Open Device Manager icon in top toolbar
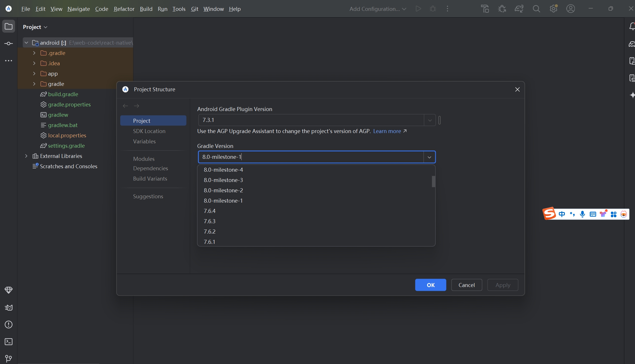The image size is (635, 364). coord(485,9)
